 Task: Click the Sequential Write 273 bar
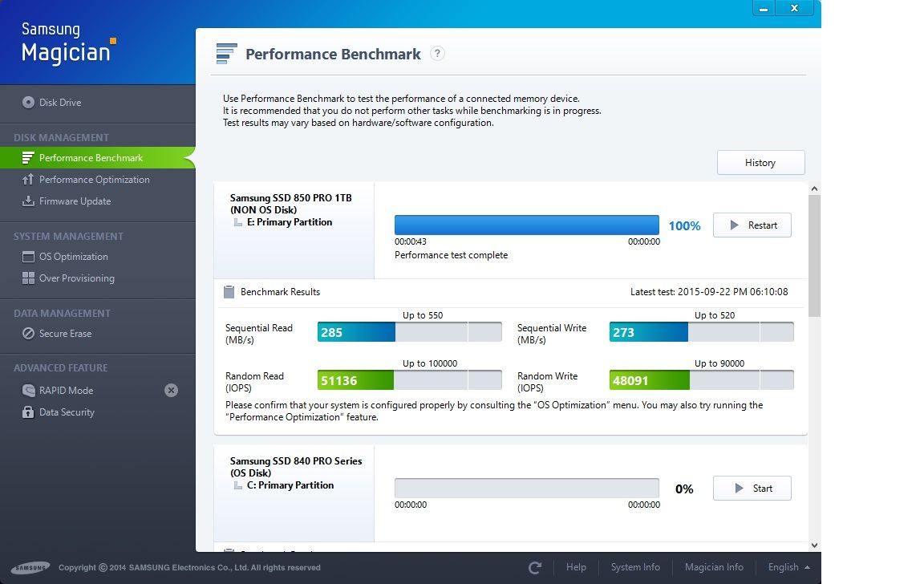(x=701, y=332)
